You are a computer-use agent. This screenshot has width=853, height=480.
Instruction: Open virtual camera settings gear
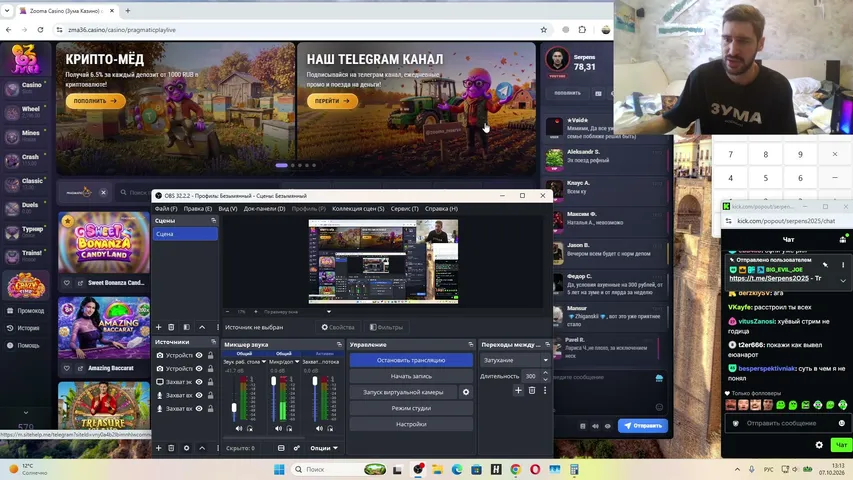[x=466, y=392]
